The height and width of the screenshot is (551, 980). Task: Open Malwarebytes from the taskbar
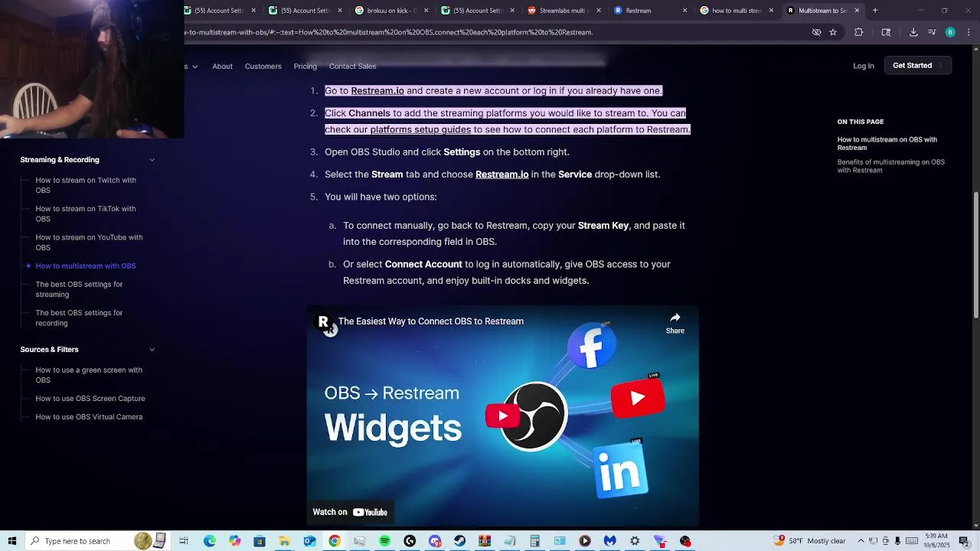pos(609,541)
